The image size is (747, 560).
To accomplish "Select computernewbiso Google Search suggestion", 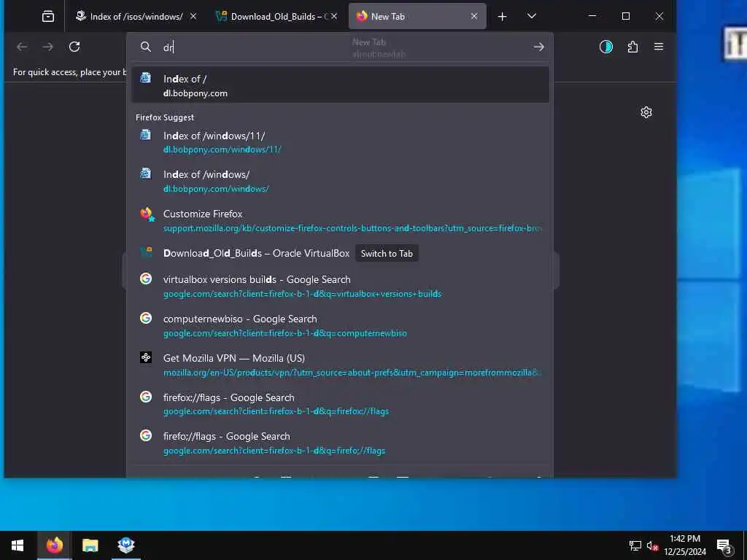I will (340, 326).
